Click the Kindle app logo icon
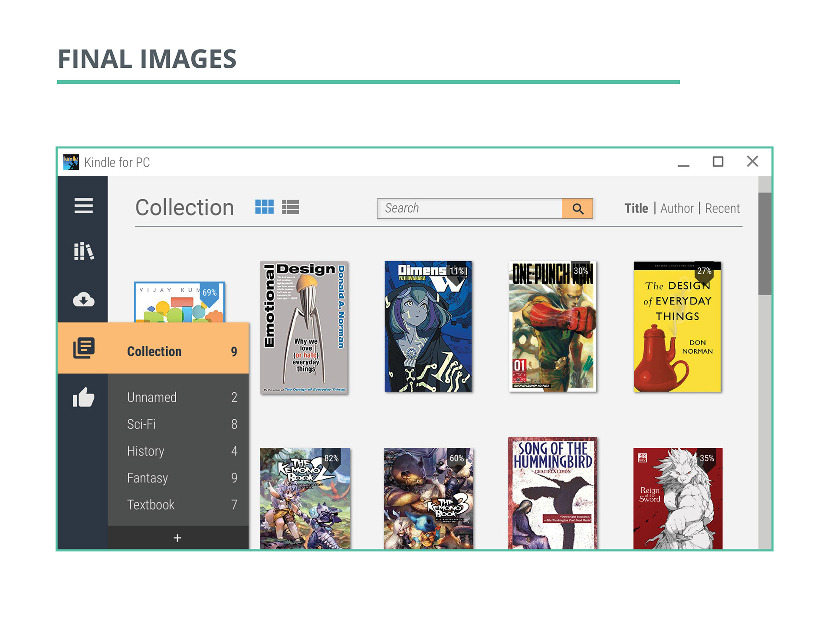Screen dimensions: 833x644 (x=71, y=162)
